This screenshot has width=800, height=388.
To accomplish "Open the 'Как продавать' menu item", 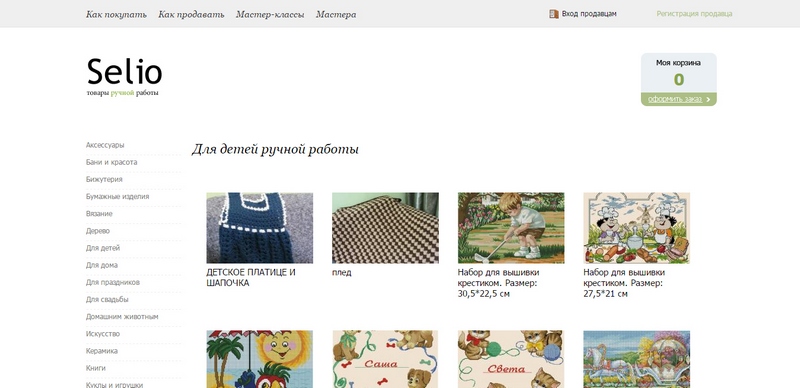I will click(x=191, y=14).
